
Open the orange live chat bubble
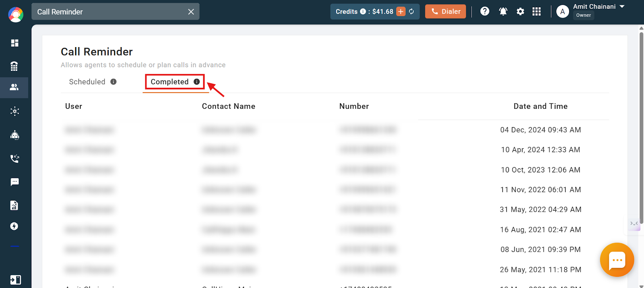click(x=617, y=260)
